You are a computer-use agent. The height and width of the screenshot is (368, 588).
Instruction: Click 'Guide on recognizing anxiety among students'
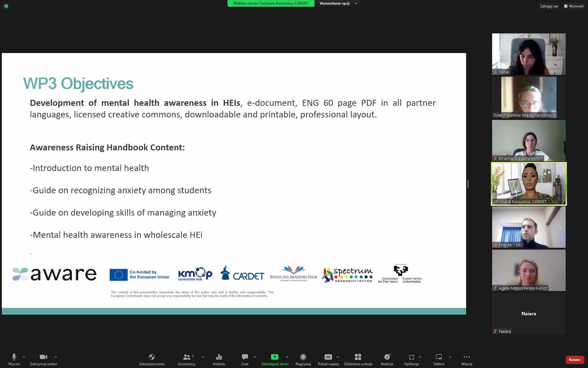pos(122,190)
